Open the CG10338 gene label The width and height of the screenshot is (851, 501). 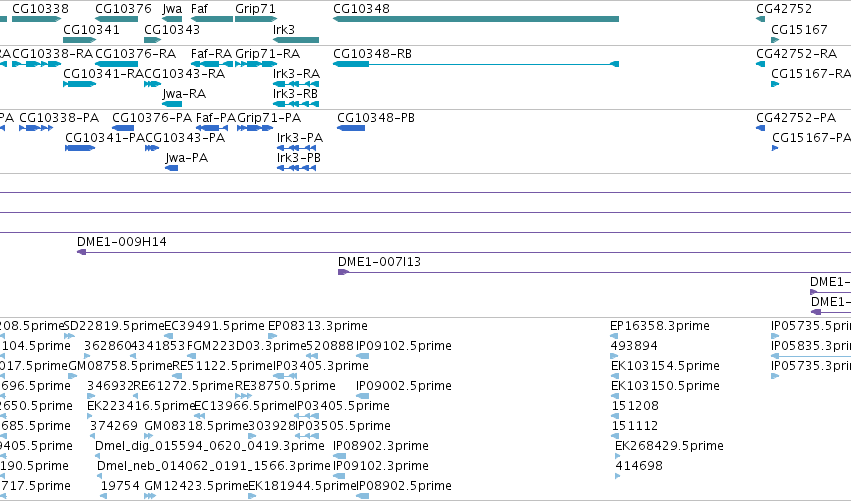[x=40, y=9]
